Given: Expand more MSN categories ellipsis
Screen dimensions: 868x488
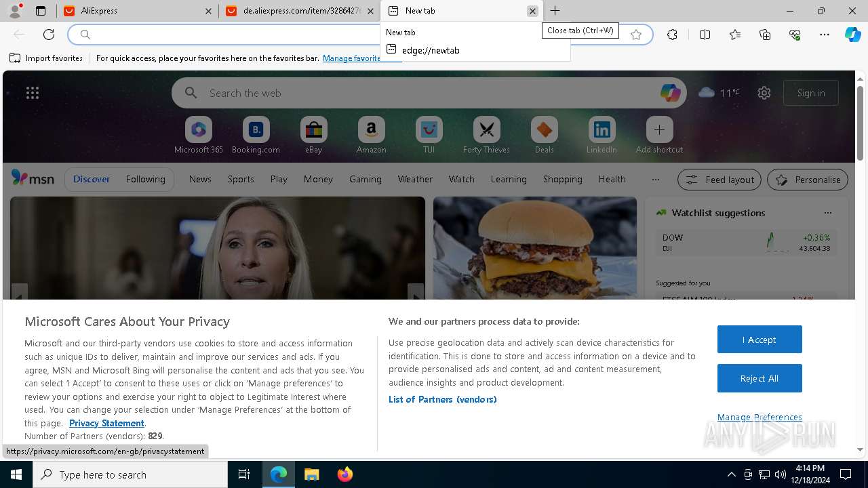Looking at the screenshot, I should point(655,179).
